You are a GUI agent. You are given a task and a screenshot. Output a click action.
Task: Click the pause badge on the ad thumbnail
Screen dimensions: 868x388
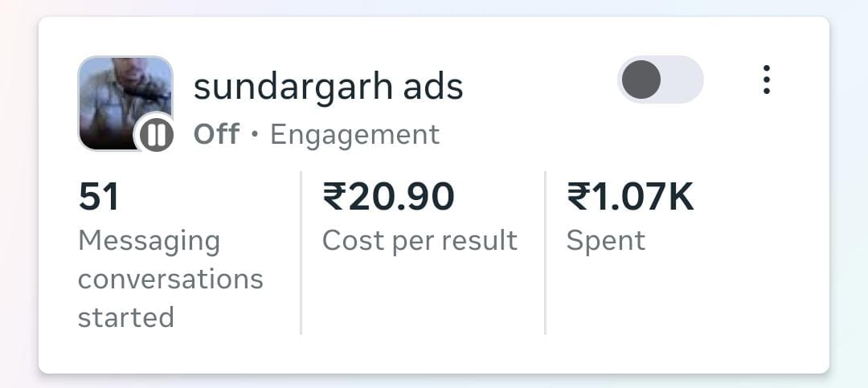(x=157, y=133)
